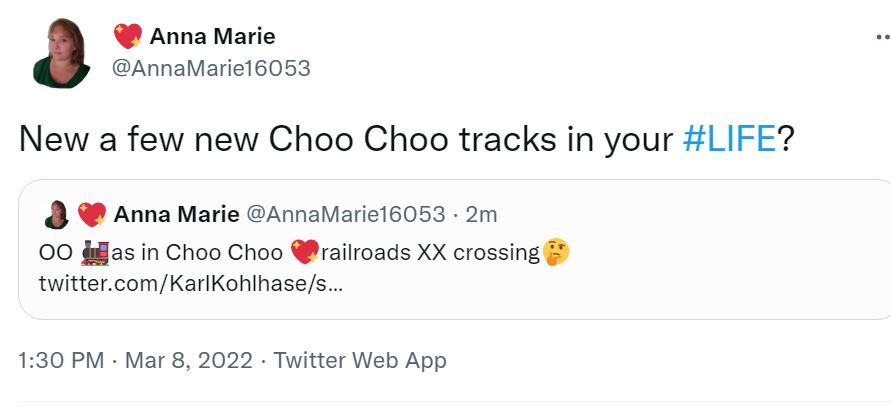Screen dimensions: 891x409
Task: Click the small avatar in the quoted tweet
Action: click(x=57, y=214)
